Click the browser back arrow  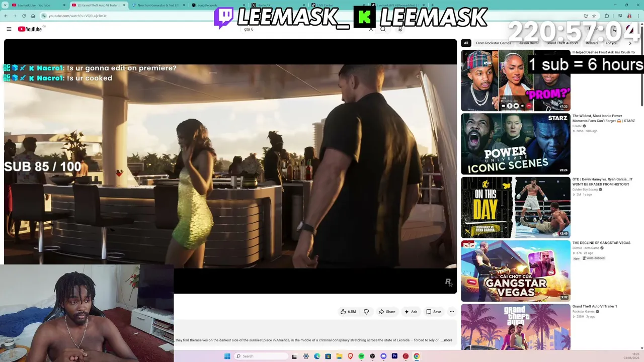point(6,16)
